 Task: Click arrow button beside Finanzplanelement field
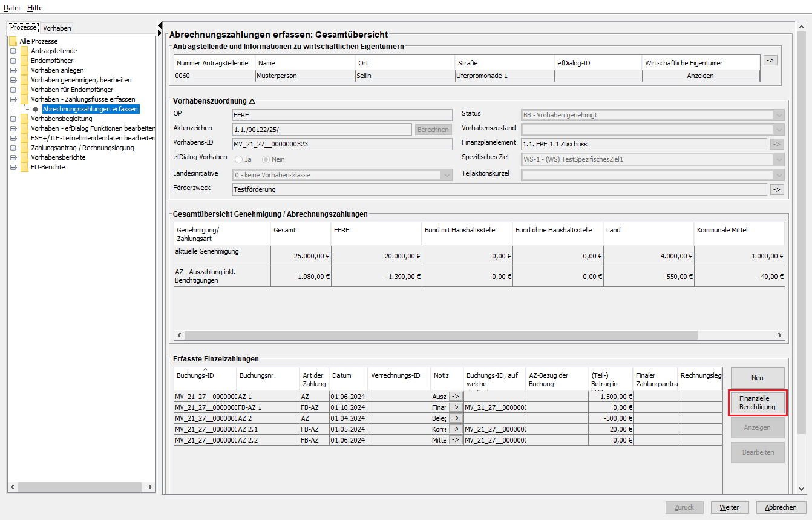[776, 144]
